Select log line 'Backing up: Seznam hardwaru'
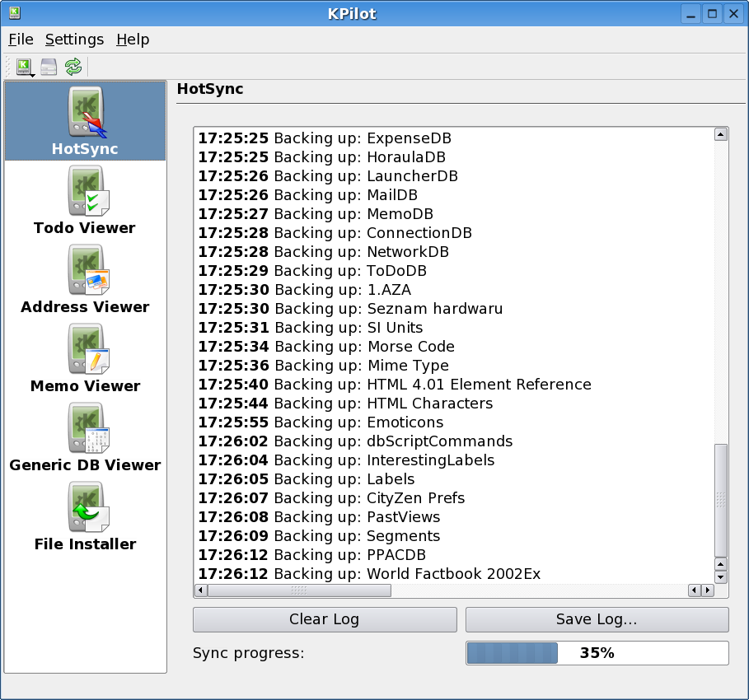This screenshot has height=700, width=749. coord(351,309)
